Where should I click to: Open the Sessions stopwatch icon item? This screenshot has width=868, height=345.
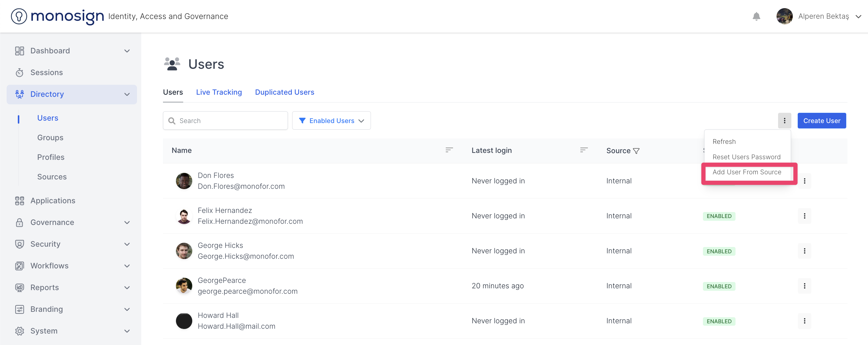pyautogui.click(x=20, y=72)
